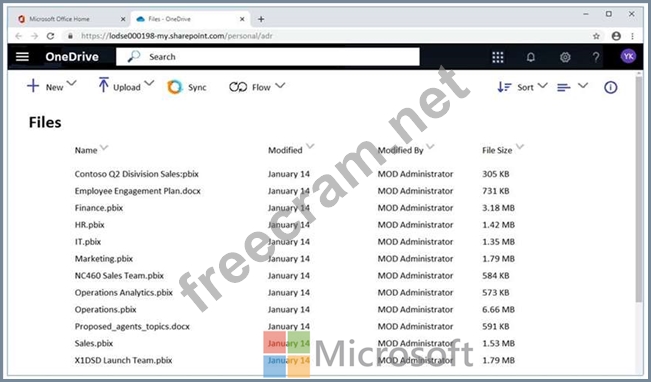Open notifications bell icon

pyautogui.click(x=531, y=57)
